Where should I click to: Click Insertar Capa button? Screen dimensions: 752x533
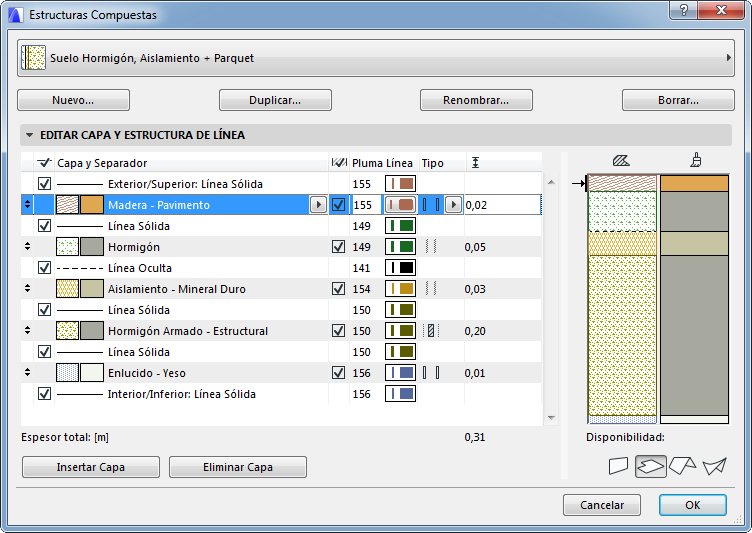pos(91,467)
